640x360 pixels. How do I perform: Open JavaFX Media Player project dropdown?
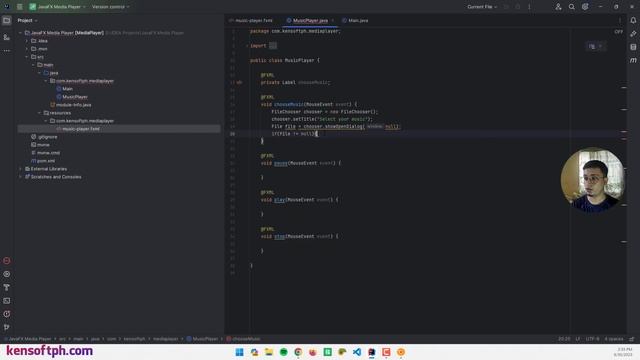(x=57, y=7)
